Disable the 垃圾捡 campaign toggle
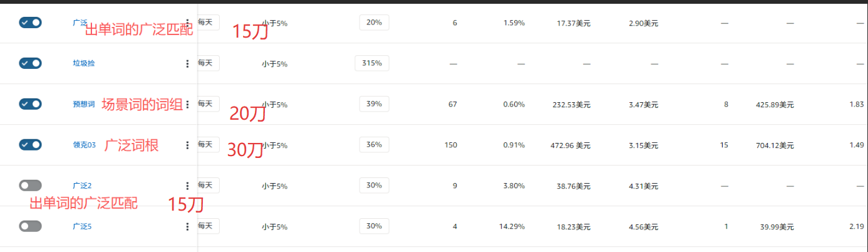Viewport: 868px width, 252px height. click(x=30, y=63)
